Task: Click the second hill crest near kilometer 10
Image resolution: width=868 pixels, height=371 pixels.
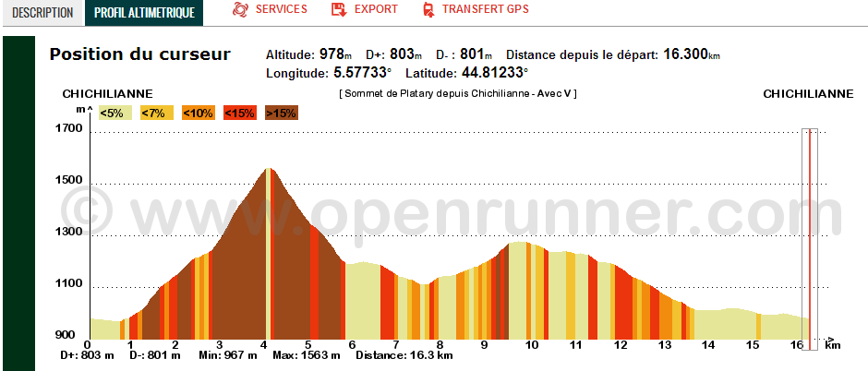Action: coord(522,245)
